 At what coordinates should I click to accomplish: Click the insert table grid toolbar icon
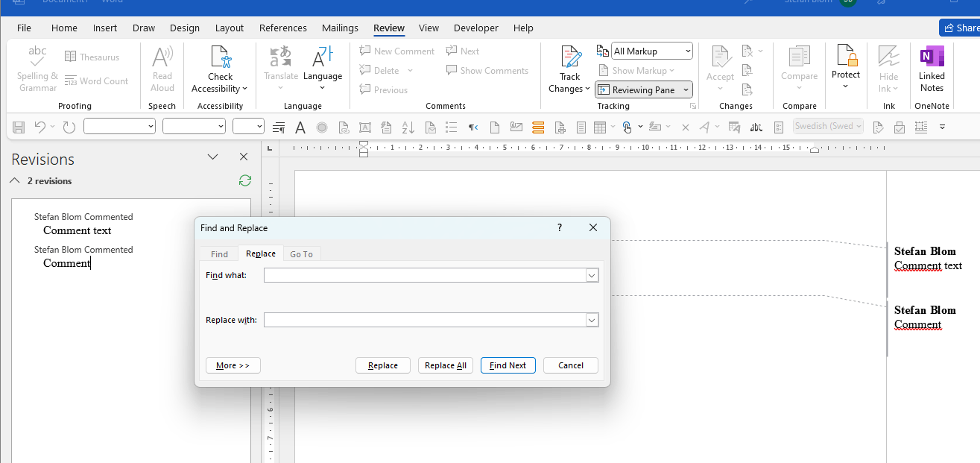tap(600, 127)
